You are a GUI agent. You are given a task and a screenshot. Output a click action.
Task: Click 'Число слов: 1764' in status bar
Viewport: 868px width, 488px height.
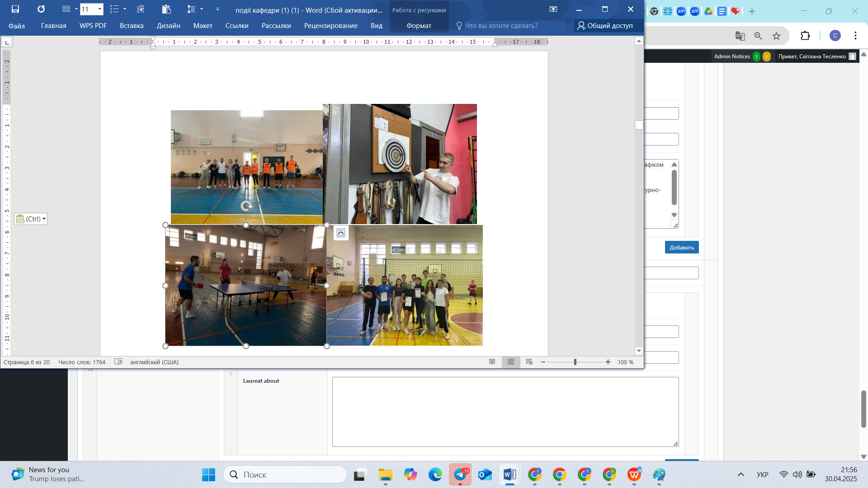82,362
